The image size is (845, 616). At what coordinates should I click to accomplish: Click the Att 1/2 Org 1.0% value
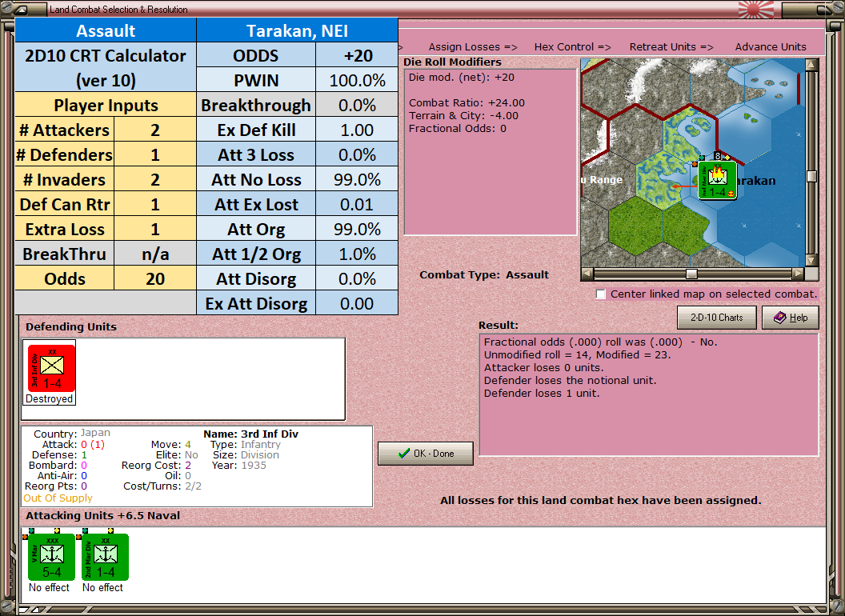coord(357,254)
